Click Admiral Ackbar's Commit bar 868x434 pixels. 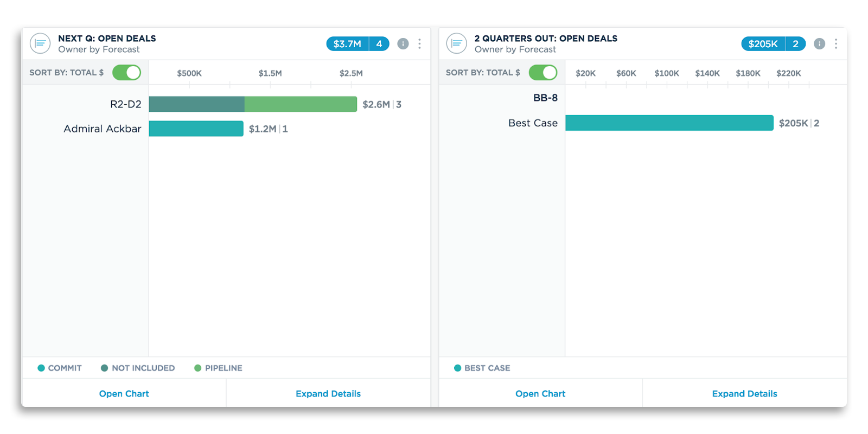(x=196, y=129)
